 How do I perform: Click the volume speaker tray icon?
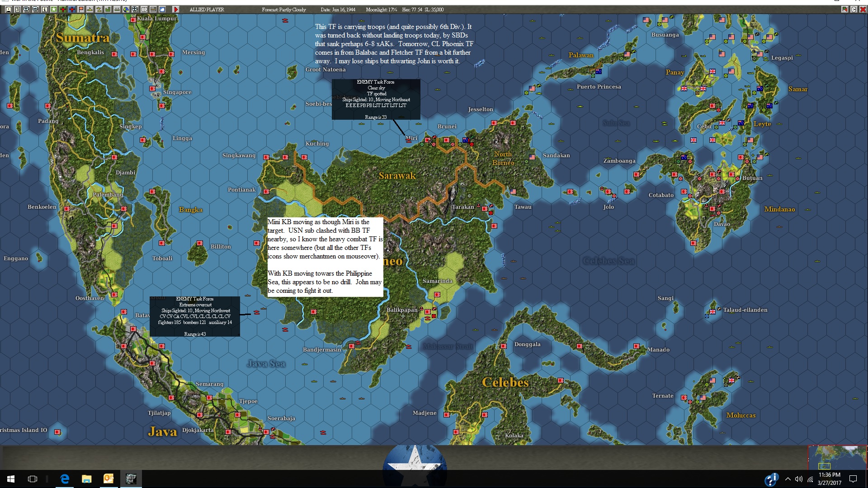tap(799, 479)
